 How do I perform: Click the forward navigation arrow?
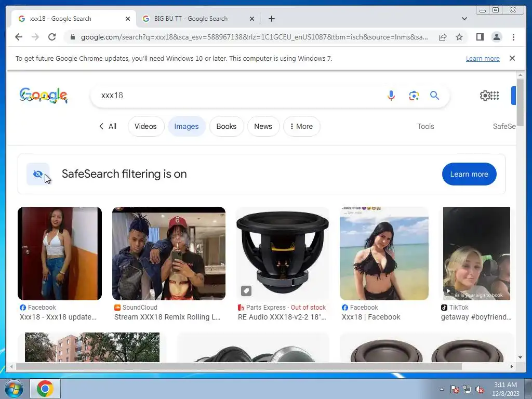[x=35, y=37]
